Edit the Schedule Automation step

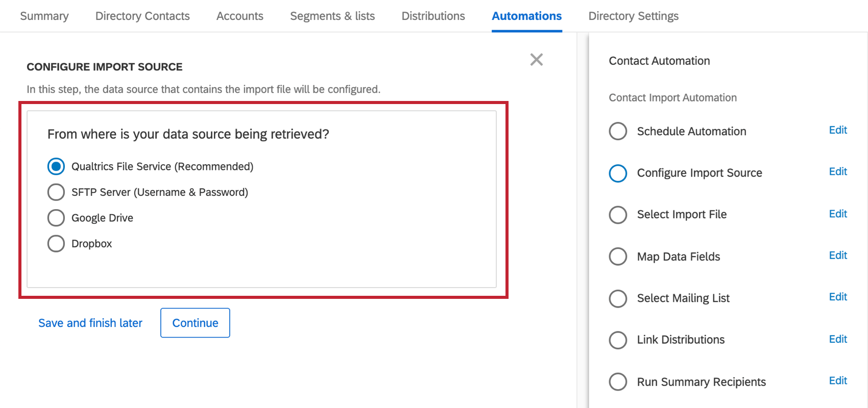pyautogui.click(x=838, y=130)
